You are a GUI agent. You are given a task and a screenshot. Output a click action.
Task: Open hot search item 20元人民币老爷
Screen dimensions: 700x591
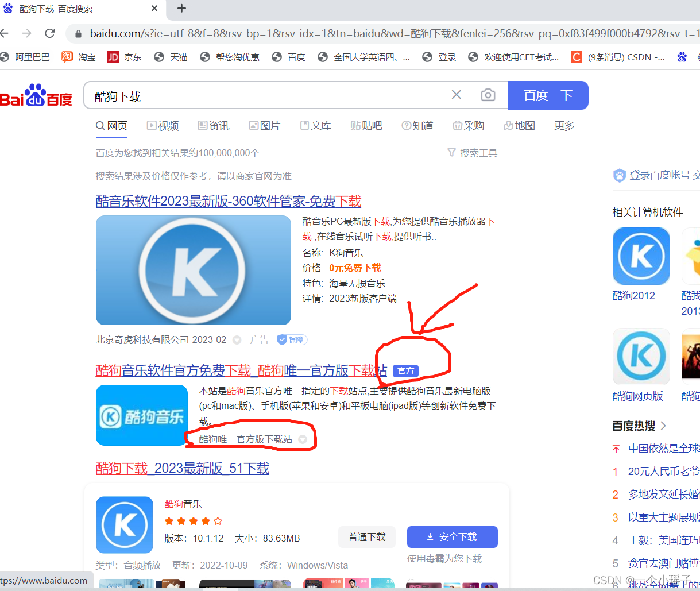click(x=664, y=471)
